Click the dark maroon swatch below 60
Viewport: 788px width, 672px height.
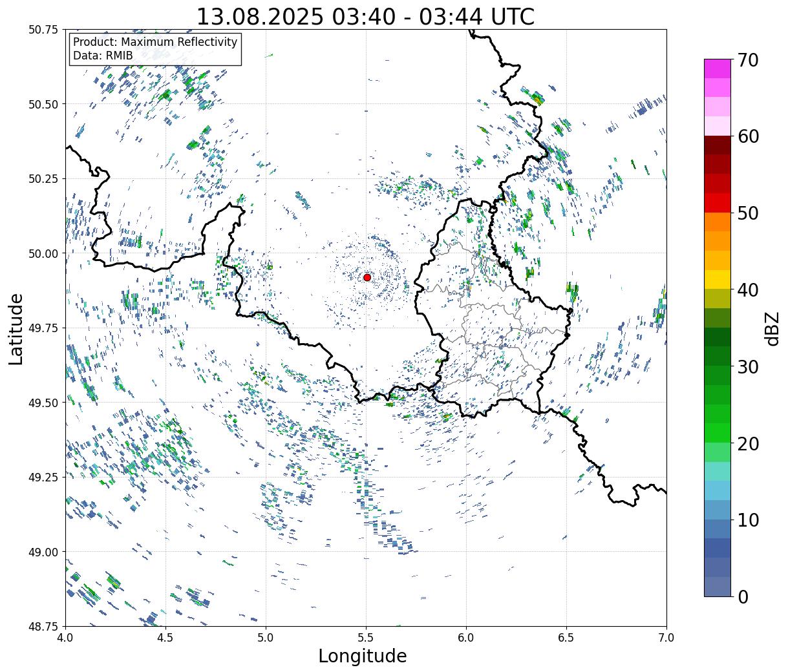pyautogui.click(x=718, y=145)
